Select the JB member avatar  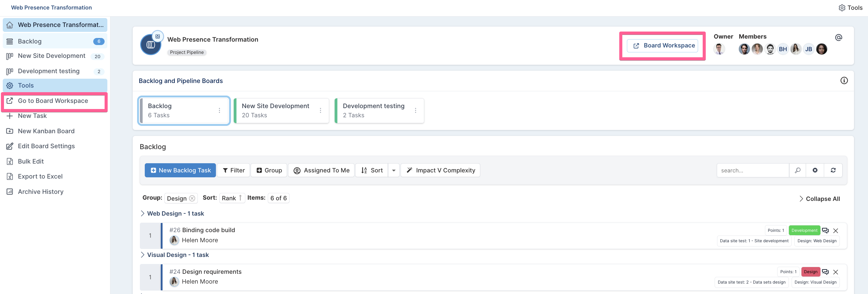(808, 49)
